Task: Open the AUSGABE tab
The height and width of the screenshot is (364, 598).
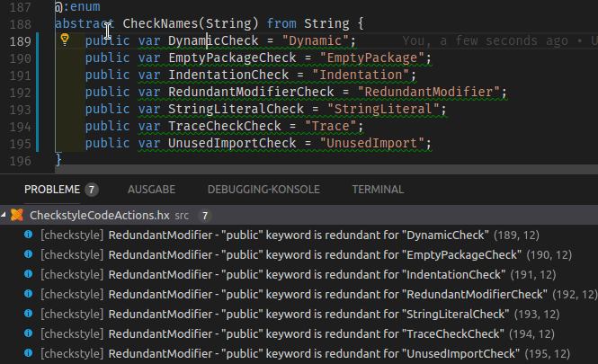Action: [x=151, y=190]
